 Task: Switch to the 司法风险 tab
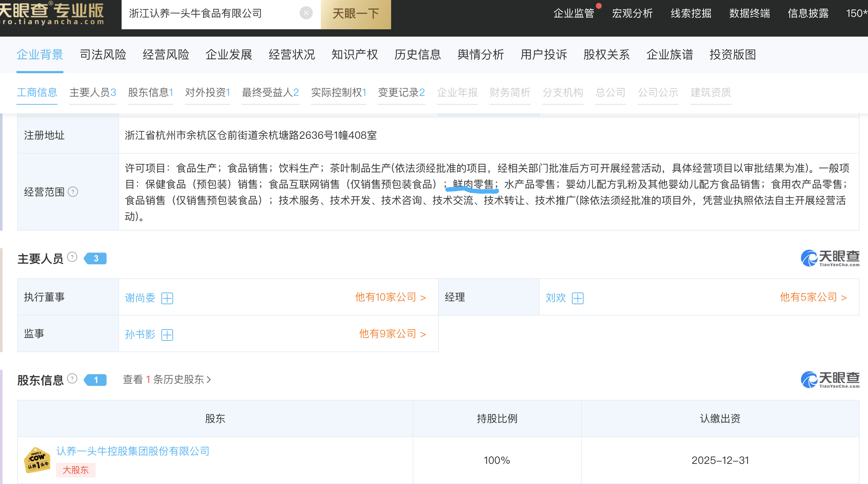(x=103, y=55)
